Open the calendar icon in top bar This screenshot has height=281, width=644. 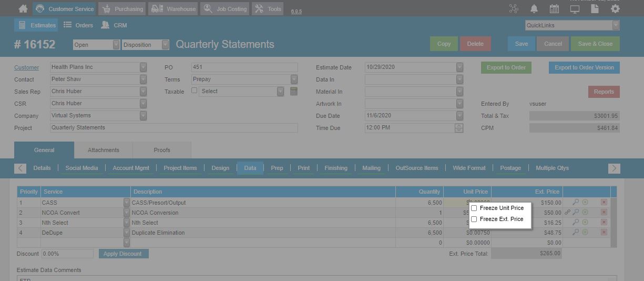[554, 9]
